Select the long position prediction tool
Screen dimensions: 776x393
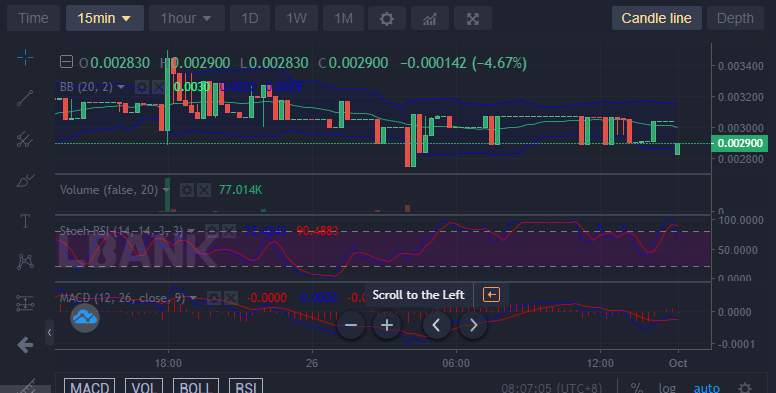(x=25, y=303)
